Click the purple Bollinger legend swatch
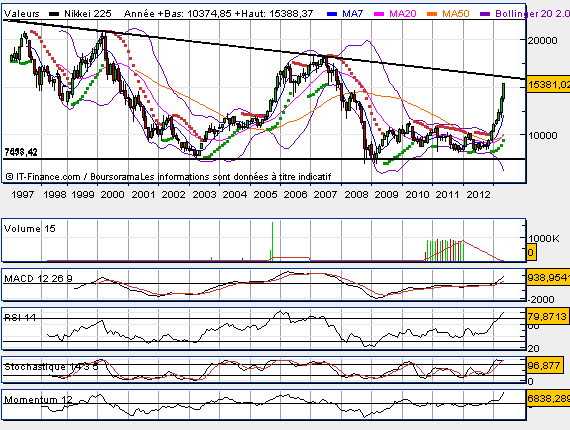Viewport: 570px width, 430px height. coord(485,14)
